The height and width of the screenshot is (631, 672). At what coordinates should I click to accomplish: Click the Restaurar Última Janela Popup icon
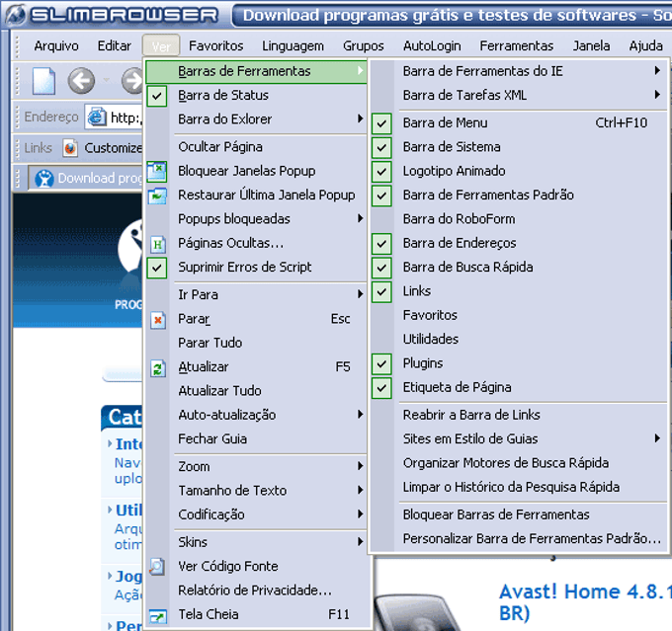(x=157, y=196)
